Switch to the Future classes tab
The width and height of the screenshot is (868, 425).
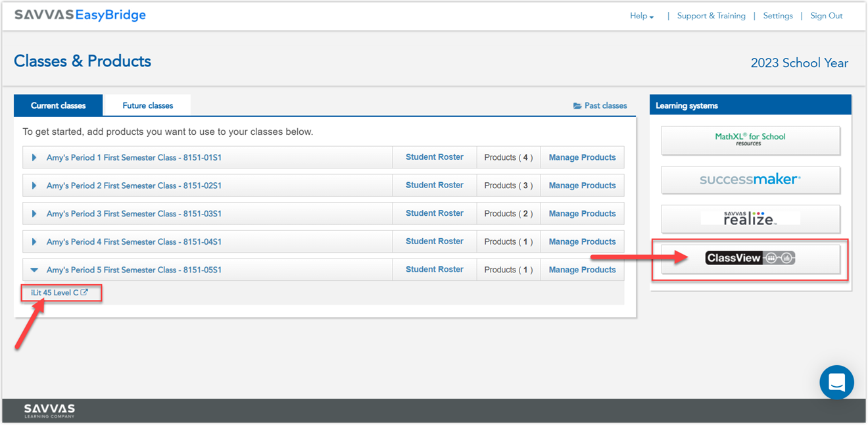point(147,105)
